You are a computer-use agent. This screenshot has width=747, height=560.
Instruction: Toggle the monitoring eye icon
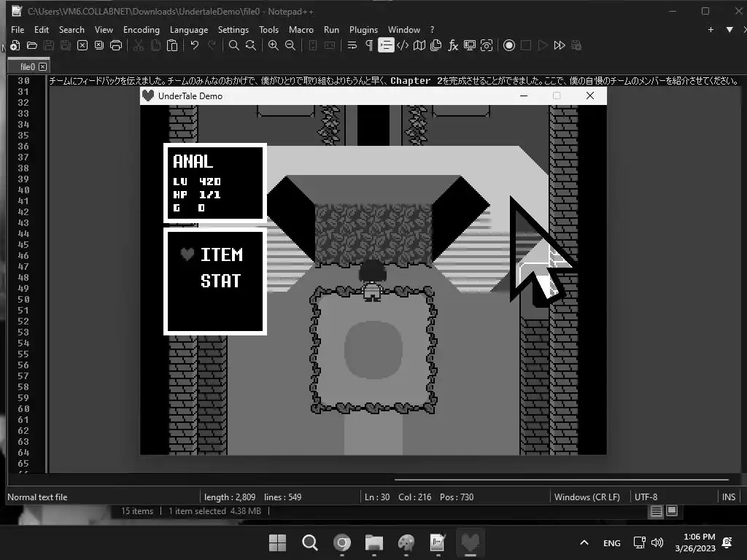pyautogui.click(x=487, y=45)
